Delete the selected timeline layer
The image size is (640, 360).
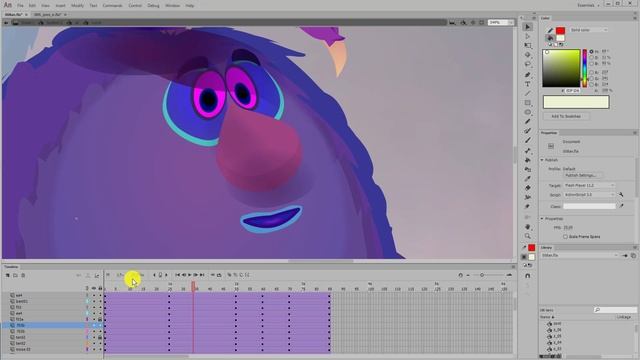[23, 276]
